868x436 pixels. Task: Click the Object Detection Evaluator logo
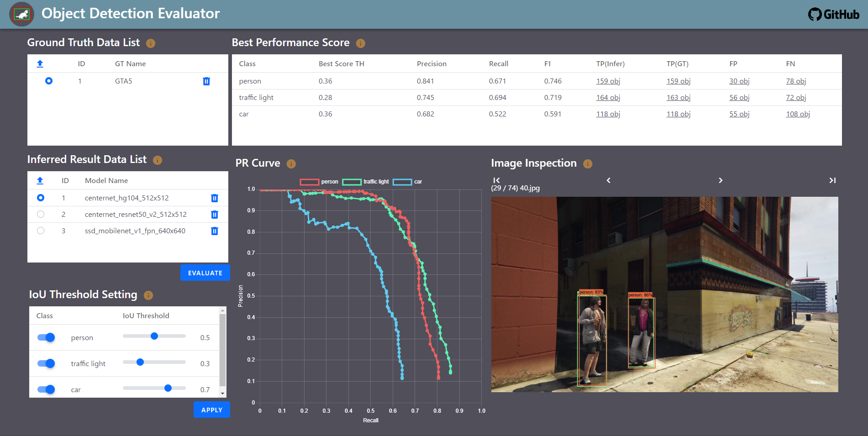[x=21, y=14]
